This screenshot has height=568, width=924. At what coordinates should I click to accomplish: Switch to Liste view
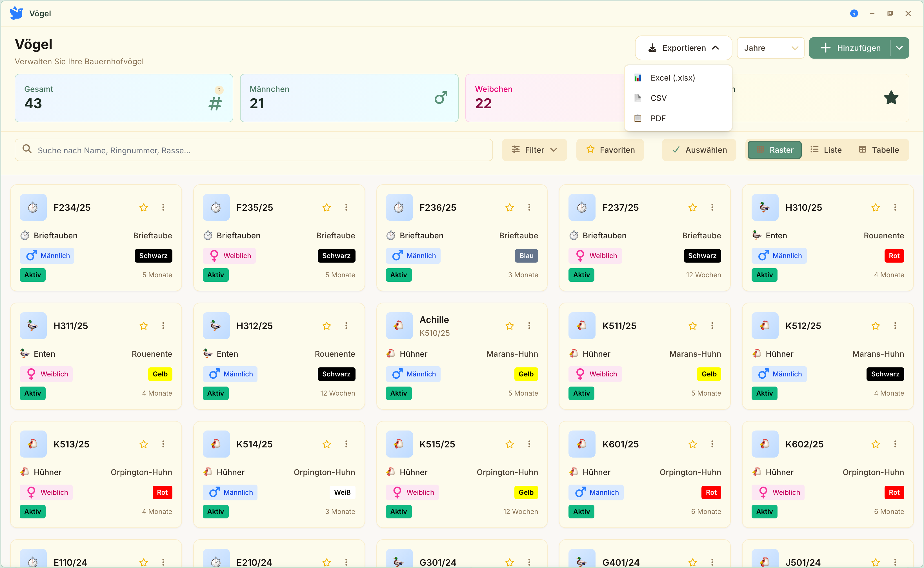click(826, 150)
